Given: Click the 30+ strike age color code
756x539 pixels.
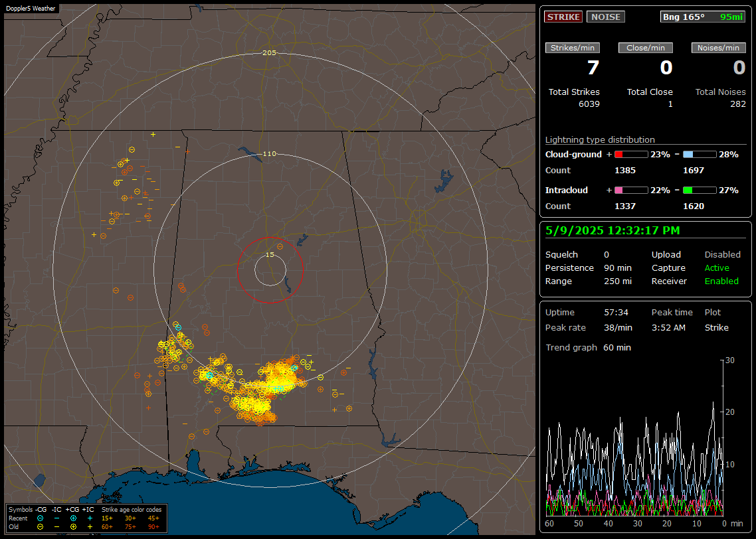Looking at the screenshot, I should point(130,518).
